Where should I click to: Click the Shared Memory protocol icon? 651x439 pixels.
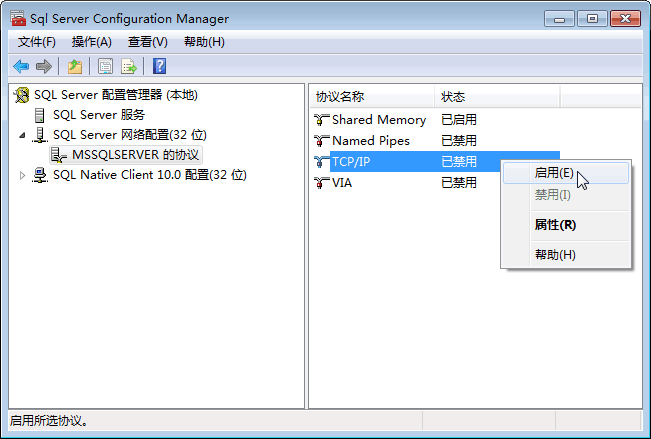(321, 120)
